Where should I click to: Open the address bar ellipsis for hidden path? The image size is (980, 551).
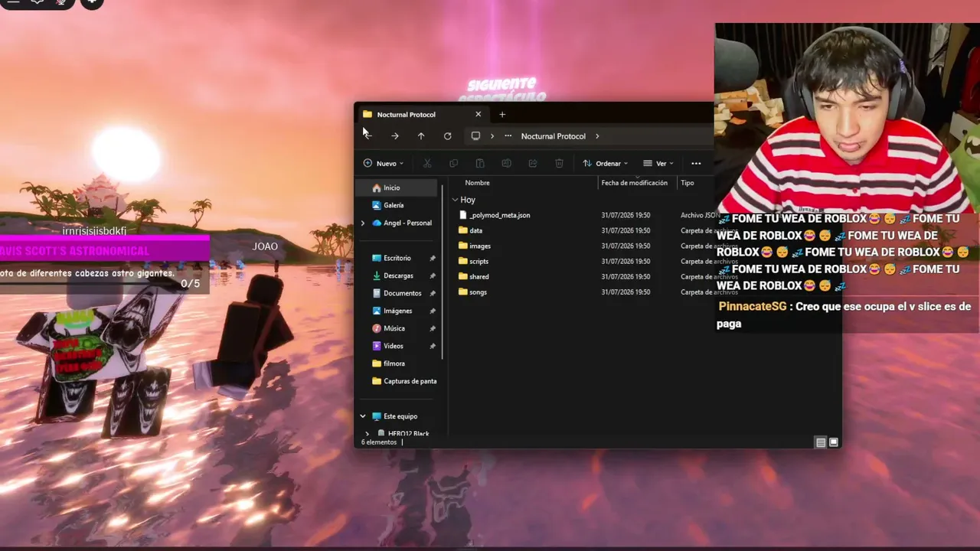point(508,136)
